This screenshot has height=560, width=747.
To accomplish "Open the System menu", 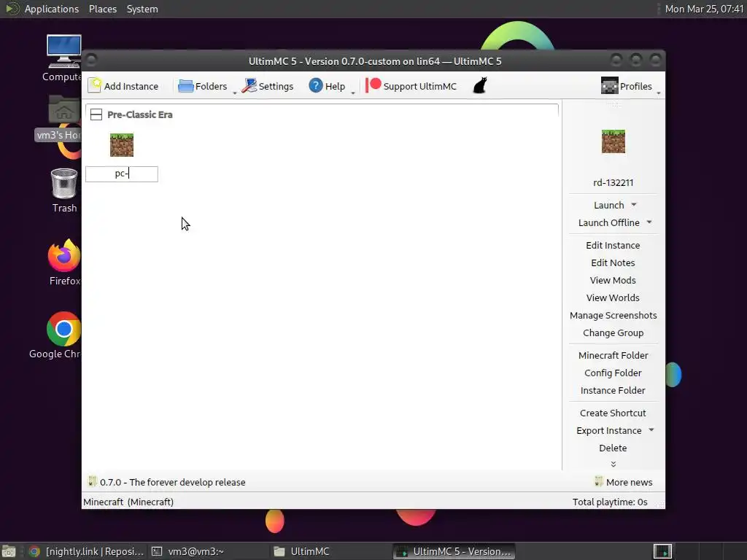I will coord(142,9).
